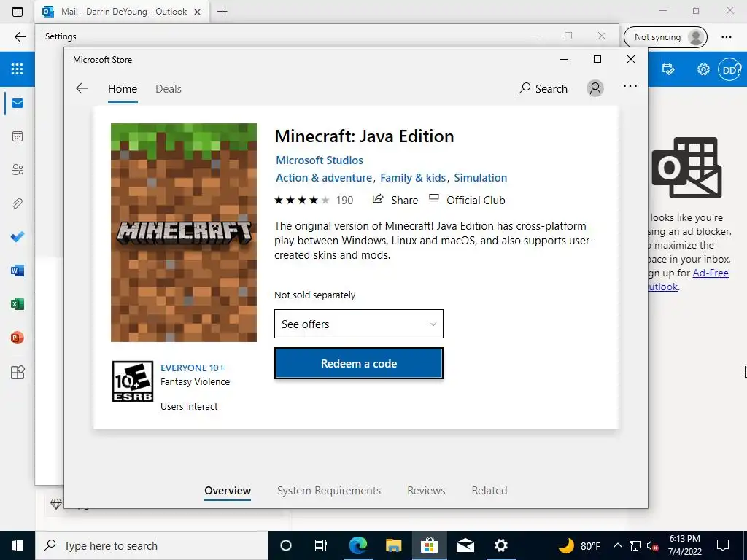The height and width of the screenshot is (560, 747).
Task: Open the browser tab actions menu icon
Action: click(18, 12)
